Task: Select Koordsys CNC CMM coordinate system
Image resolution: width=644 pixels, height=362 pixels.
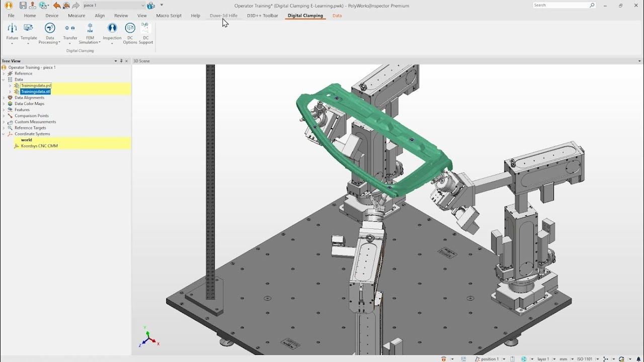Action: (39, 146)
